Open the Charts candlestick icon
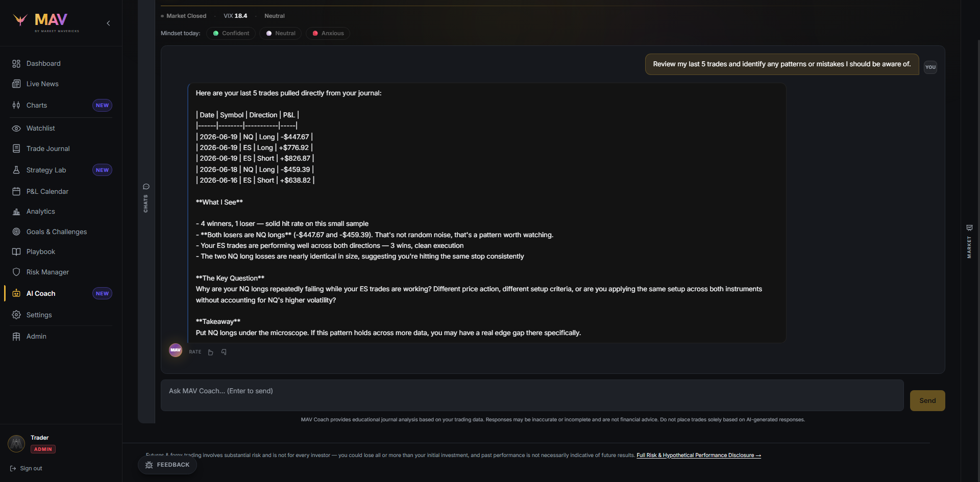980x482 pixels. (16, 105)
